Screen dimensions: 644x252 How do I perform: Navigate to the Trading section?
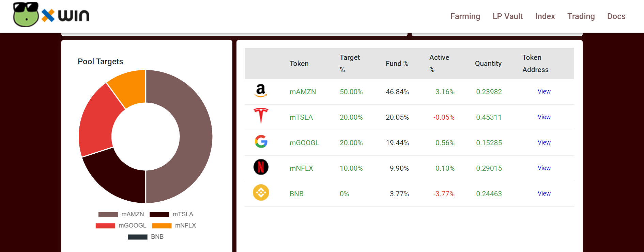[581, 16]
